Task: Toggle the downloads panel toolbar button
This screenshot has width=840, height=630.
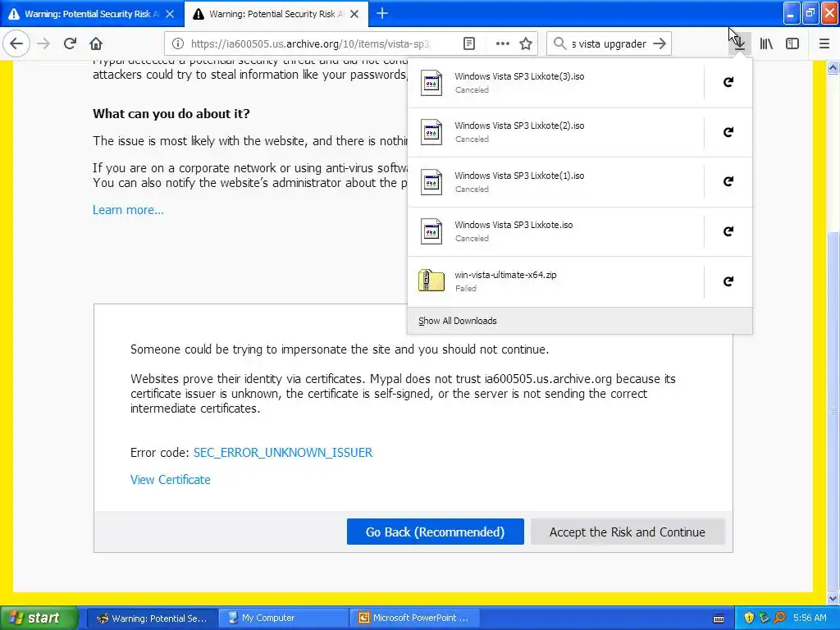Action: (x=739, y=43)
